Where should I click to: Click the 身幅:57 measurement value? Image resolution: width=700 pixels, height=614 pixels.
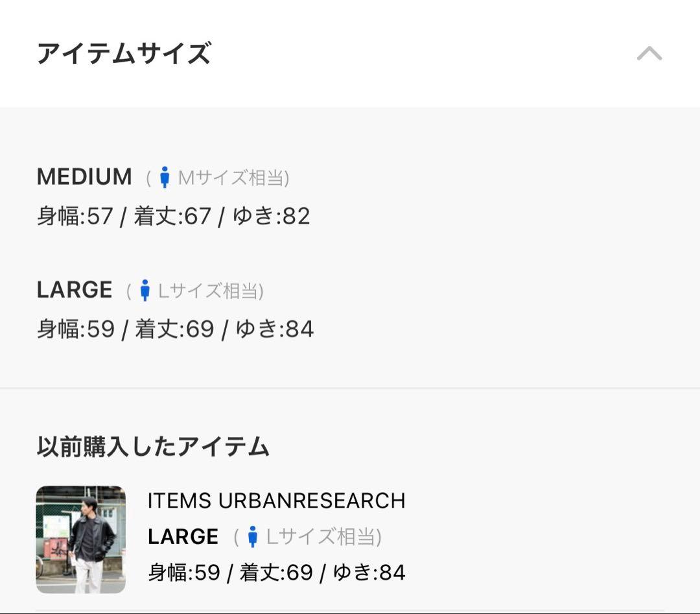75,216
